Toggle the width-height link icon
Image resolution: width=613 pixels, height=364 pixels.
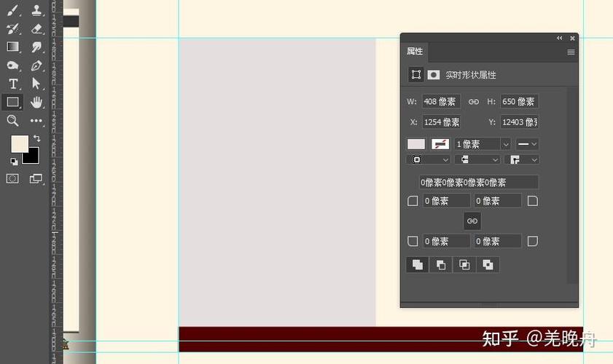tap(474, 101)
